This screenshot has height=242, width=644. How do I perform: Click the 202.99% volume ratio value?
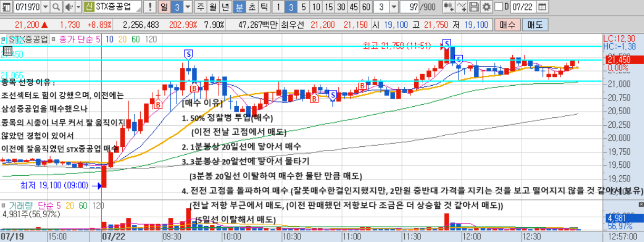click(183, 24)
